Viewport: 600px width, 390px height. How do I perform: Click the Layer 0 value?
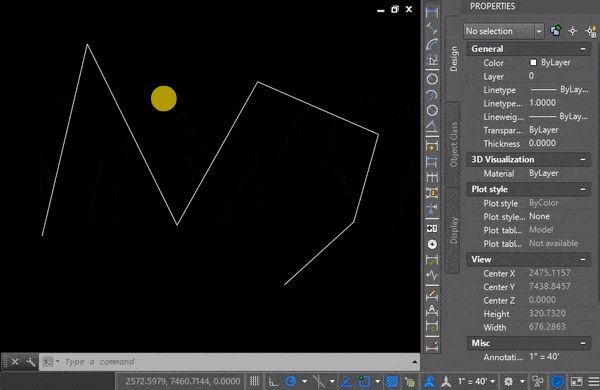[x=532, y=76]
